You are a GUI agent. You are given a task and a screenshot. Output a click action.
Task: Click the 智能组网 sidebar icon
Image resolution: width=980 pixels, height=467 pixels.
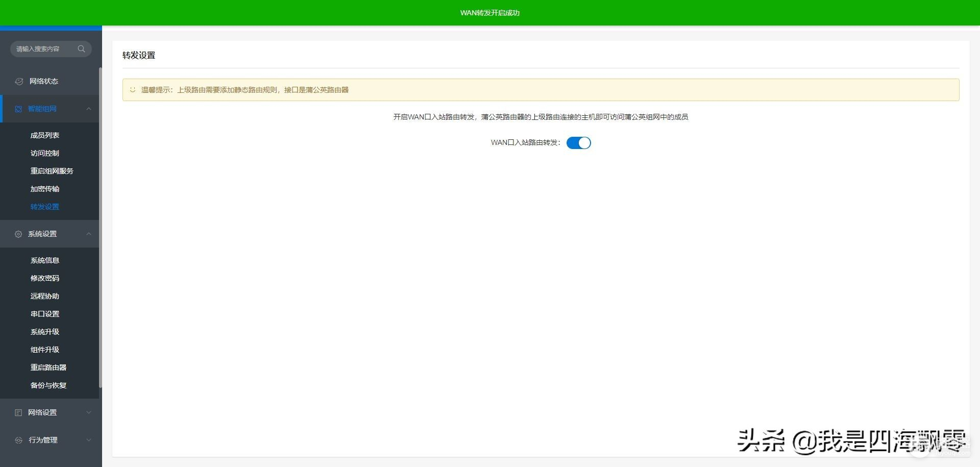point(18,109)
